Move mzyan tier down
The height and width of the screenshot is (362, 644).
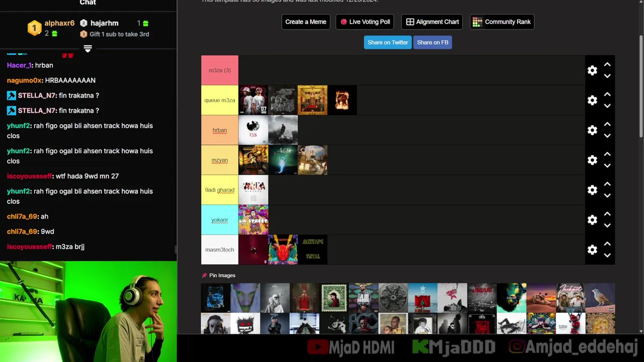(607, 165)
